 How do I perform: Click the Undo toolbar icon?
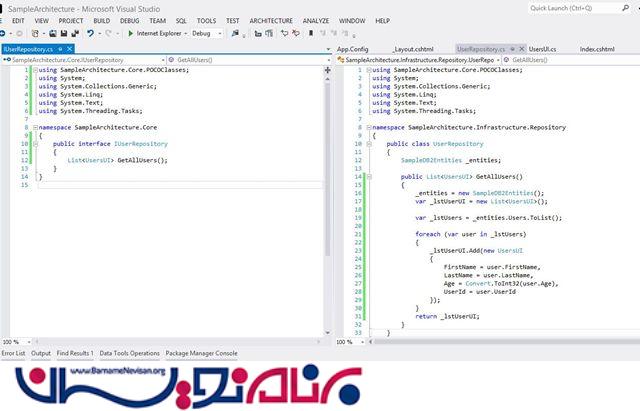[x=90, y=33]
